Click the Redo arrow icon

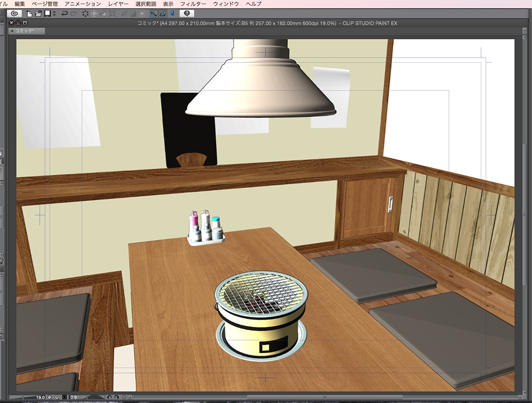pos(73,15)
